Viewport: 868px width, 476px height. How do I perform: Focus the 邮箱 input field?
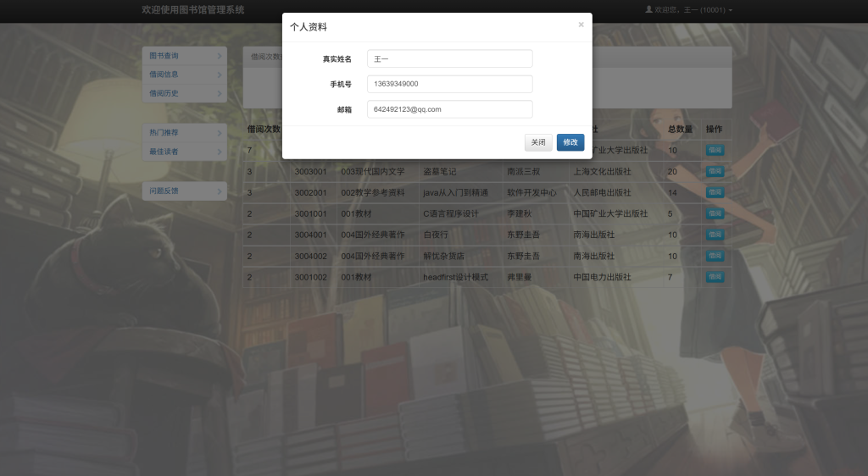[x=449, y=109]
